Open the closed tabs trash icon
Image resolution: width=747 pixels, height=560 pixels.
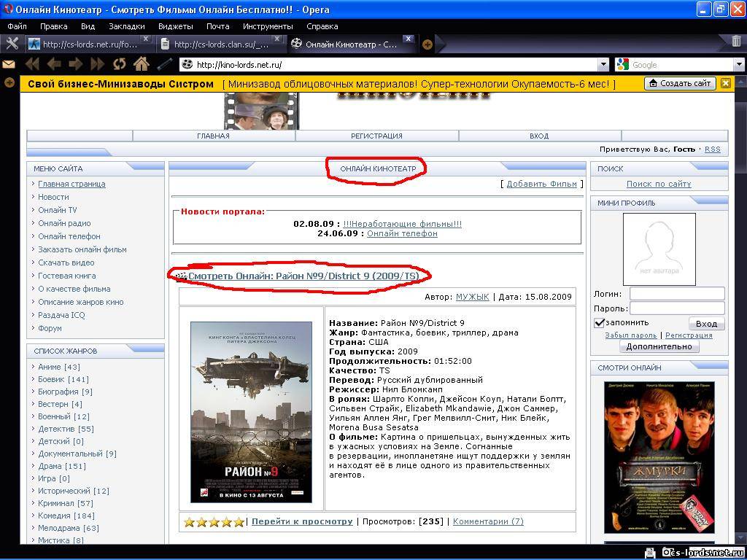737,41
